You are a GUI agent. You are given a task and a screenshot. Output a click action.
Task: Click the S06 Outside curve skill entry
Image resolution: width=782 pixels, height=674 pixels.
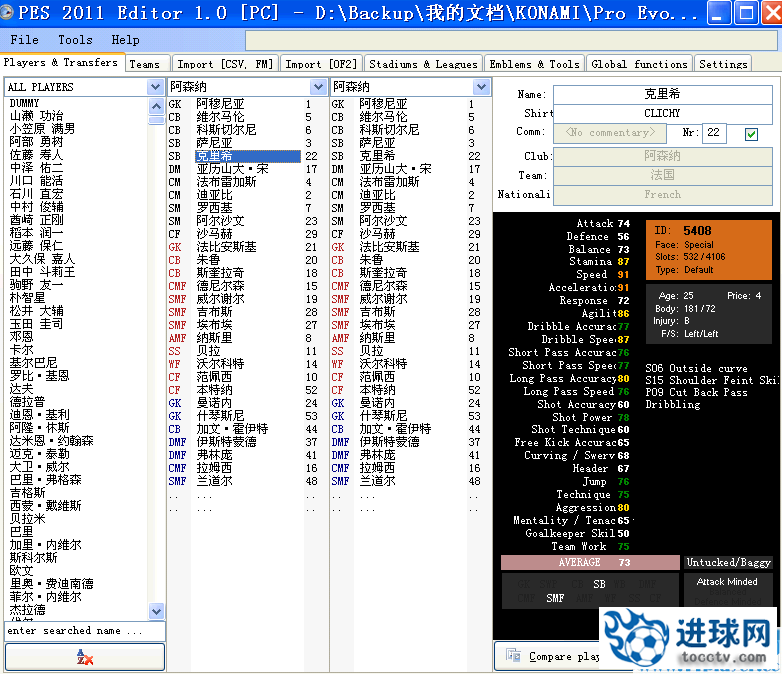pos(697,368)
